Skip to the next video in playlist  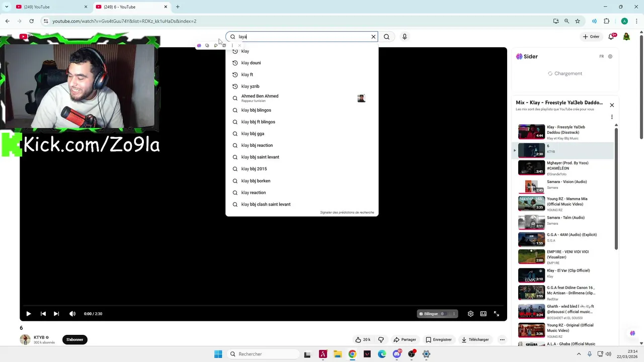pyautogui.click(x=56, y=314)
